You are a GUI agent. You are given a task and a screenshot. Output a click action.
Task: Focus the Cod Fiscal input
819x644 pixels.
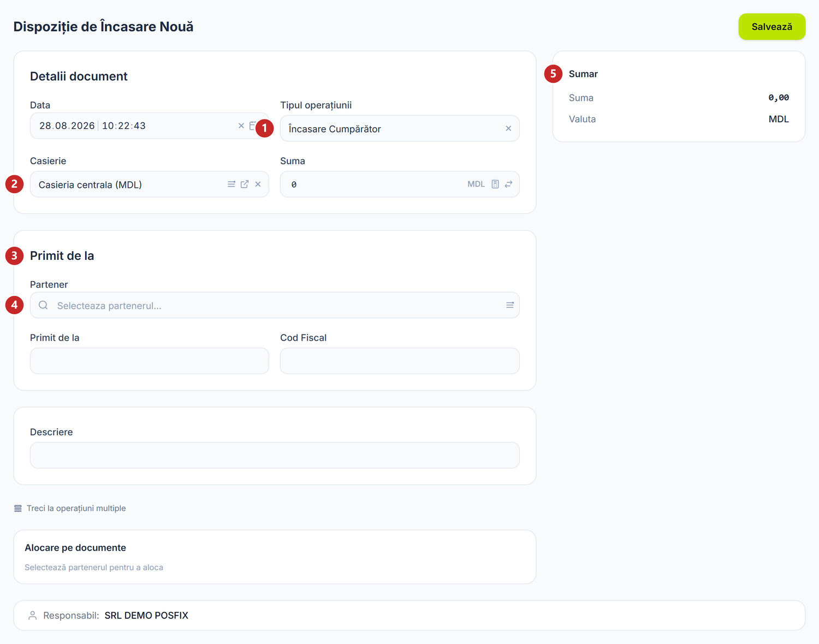(400, 361)
